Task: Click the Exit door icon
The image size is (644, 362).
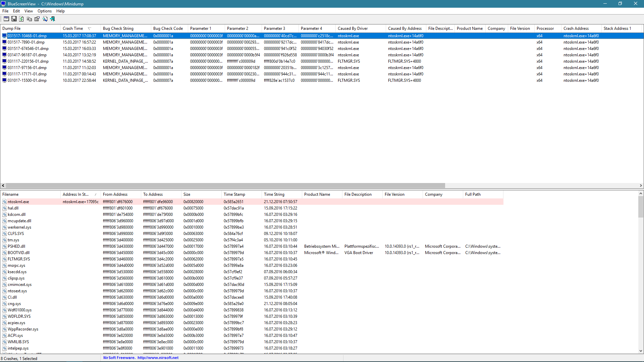Action: [x=53, y=19]
